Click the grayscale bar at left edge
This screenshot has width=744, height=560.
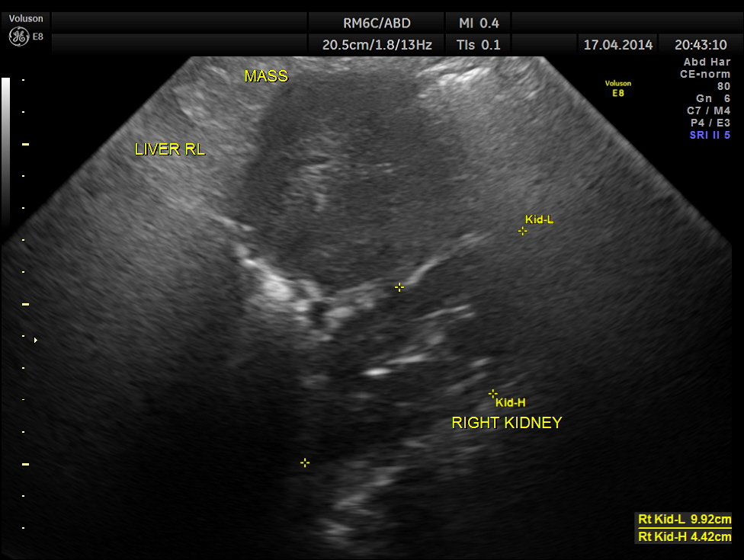[x=6, y=152]
